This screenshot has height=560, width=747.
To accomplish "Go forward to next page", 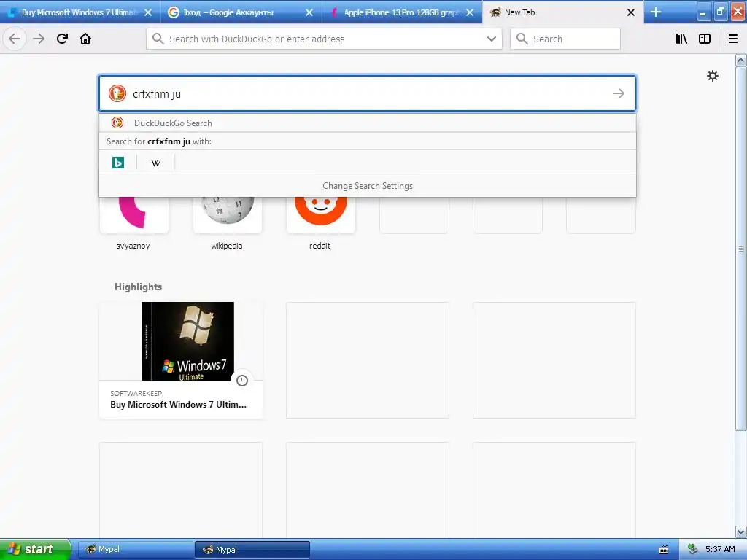I will 39,39.
